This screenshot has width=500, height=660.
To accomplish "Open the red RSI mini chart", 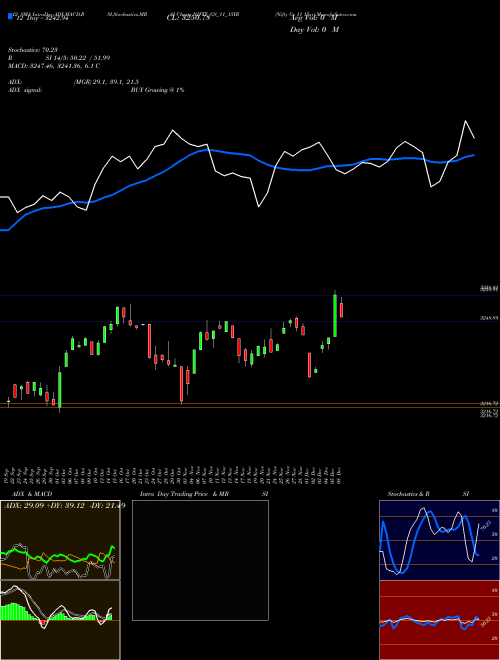I will pyautogui.click(x=439, y=620).
